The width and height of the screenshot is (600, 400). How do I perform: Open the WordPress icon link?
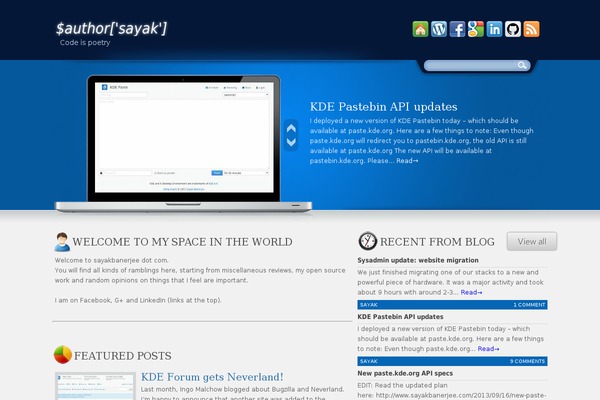coord(439,29)
